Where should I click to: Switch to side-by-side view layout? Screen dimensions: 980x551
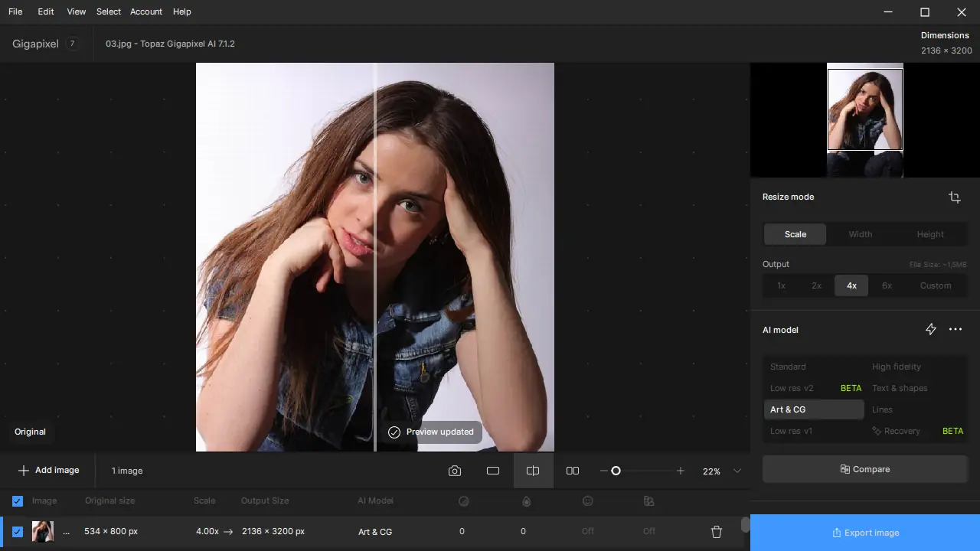click(x=573, y=471)
